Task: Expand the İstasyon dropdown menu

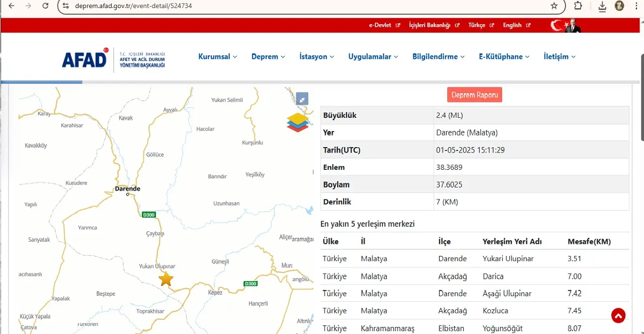Action: 316,57
